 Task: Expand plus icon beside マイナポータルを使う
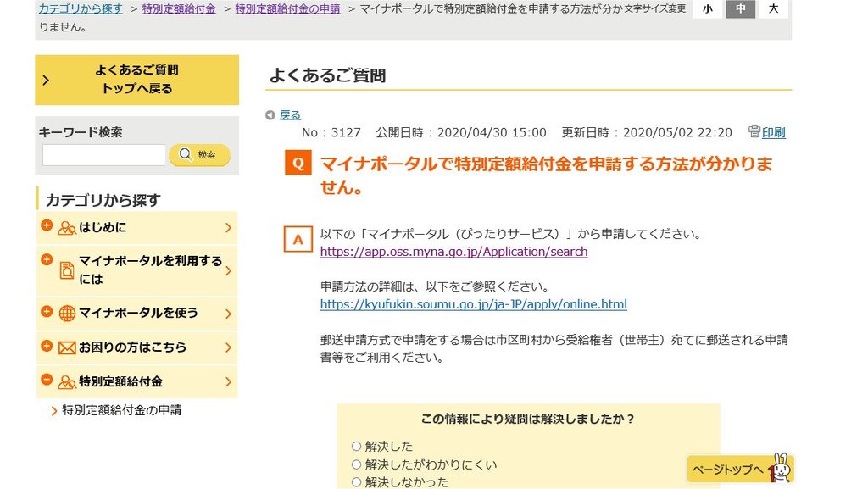point(47,311)
